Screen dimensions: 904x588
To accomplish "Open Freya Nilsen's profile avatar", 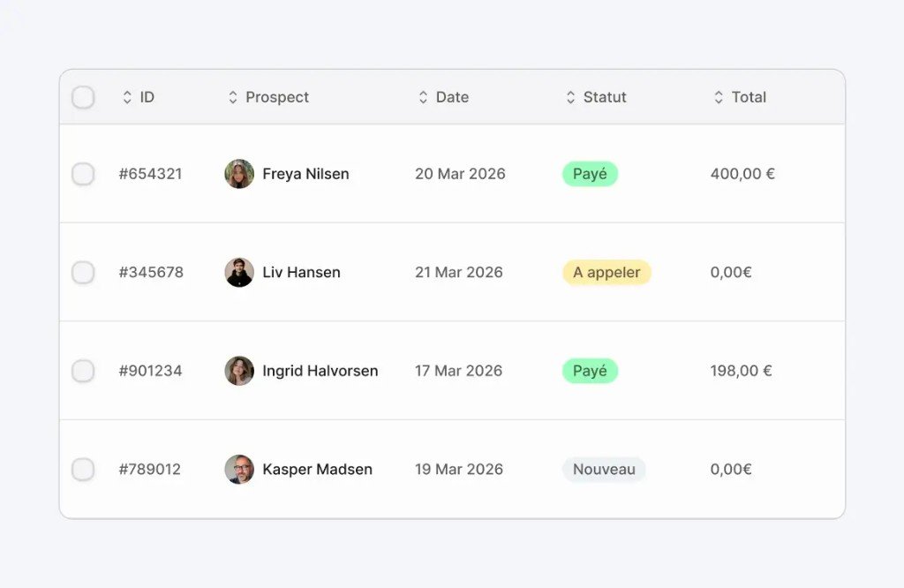I will pos(238,174).
